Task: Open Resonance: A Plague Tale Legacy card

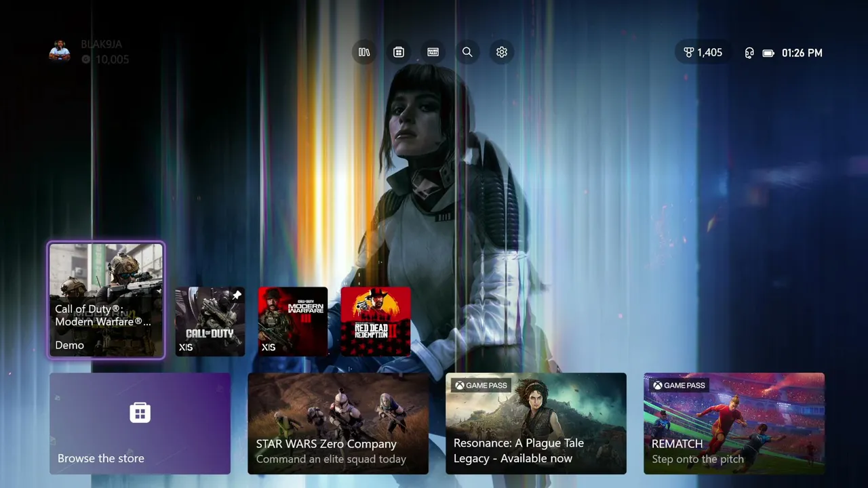Action: point(536,424)
